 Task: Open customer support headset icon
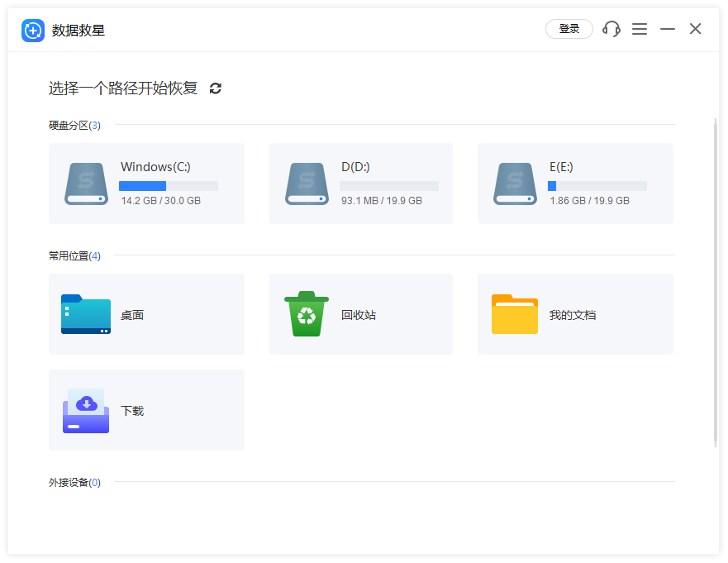tap(611, 29)
